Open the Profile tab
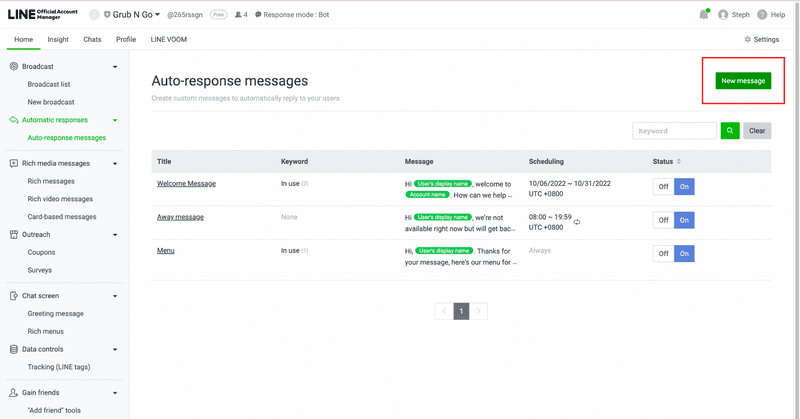This screenshot has width=800, height=419. tap(126, 39)
